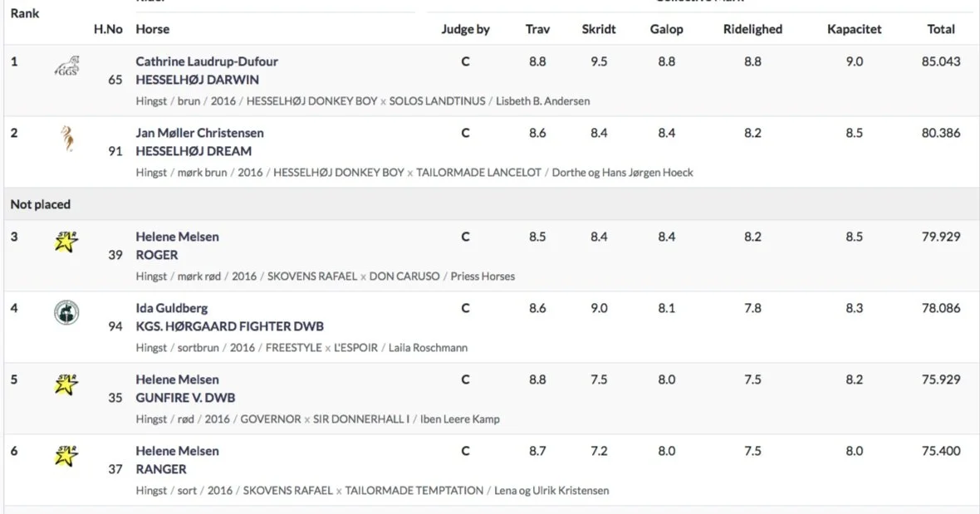980x514 pixels.
Task: Select the Total column header
Action: [x=941, y=29]
